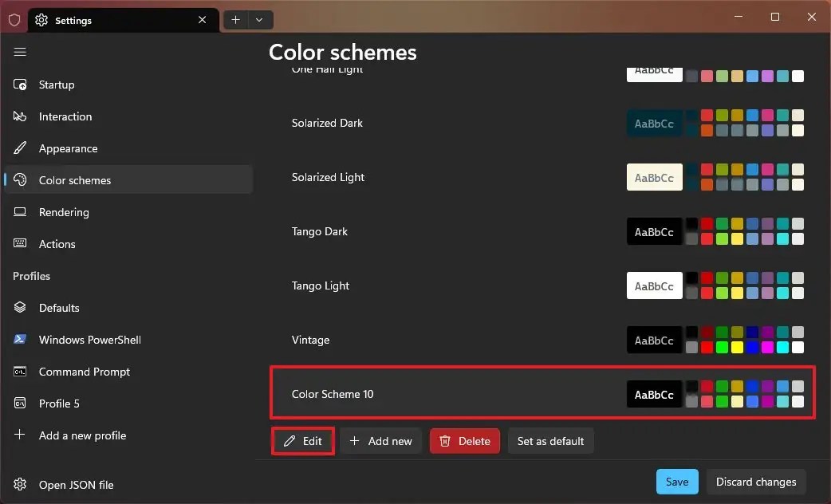Viewport: 831px width, 504px height.
Task: Select the Command Prompt profile icon
Action: (x=20, y=372)
